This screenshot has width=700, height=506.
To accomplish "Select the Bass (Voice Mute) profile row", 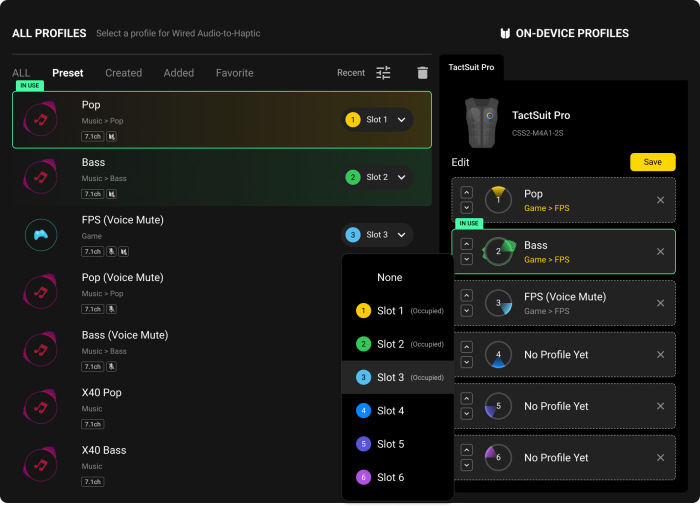I will [222, 350].
